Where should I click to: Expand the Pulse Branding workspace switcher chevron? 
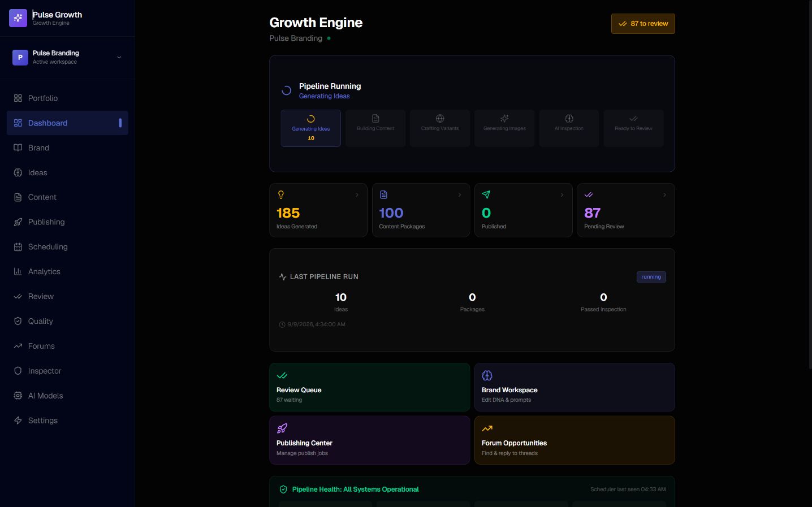(119, 57)
